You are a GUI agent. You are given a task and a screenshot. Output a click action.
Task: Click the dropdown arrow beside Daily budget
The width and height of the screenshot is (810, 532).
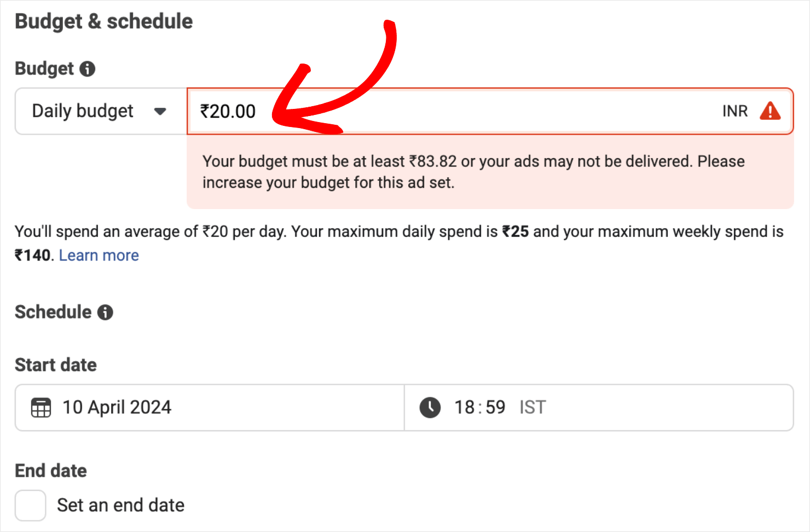coord(160,112)
